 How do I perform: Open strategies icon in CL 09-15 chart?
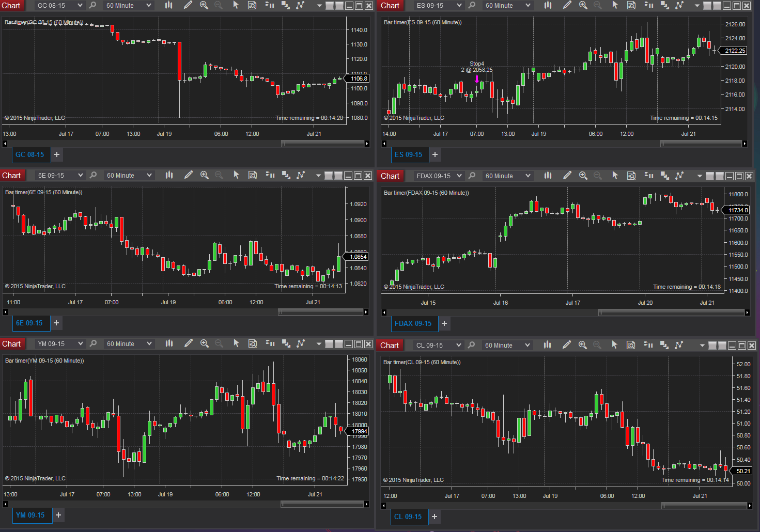tap(679, 345)
